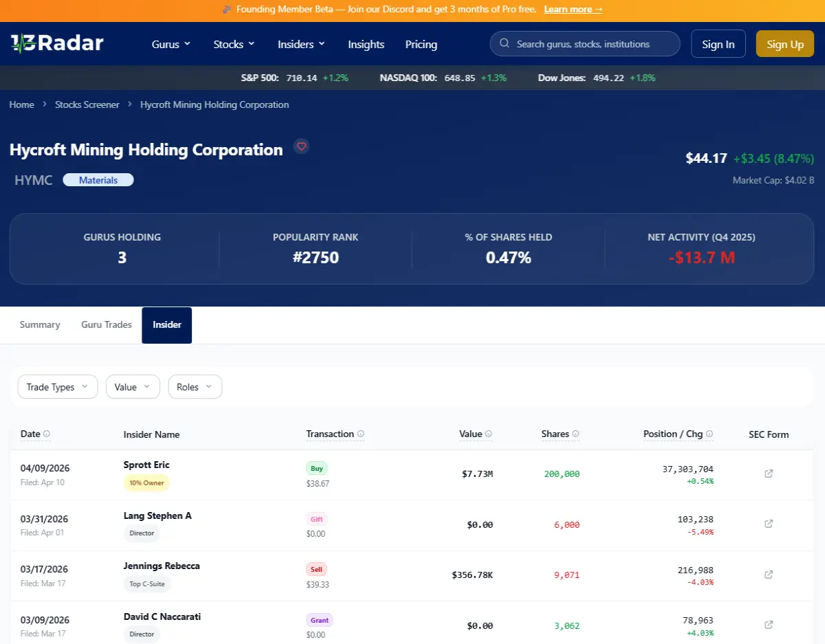This screenshot has height=644, width=825.
Task: Click the $7.73M value cell
Action: click(x=477, y=474)
